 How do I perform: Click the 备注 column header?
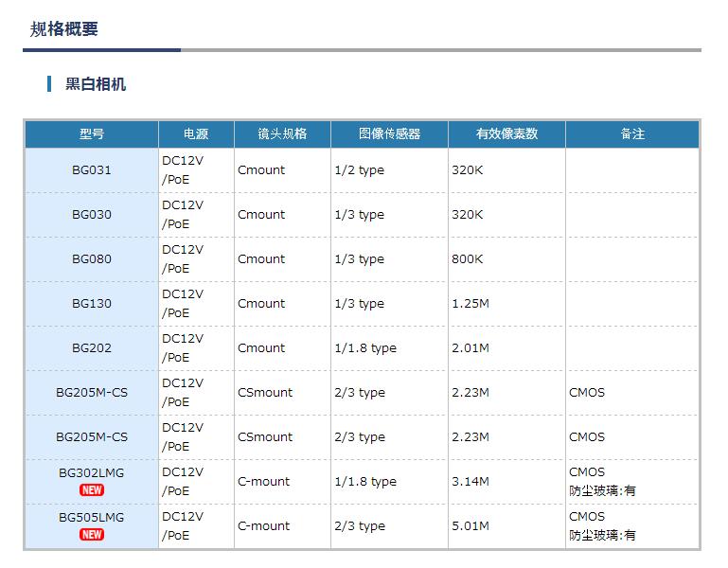632,134
